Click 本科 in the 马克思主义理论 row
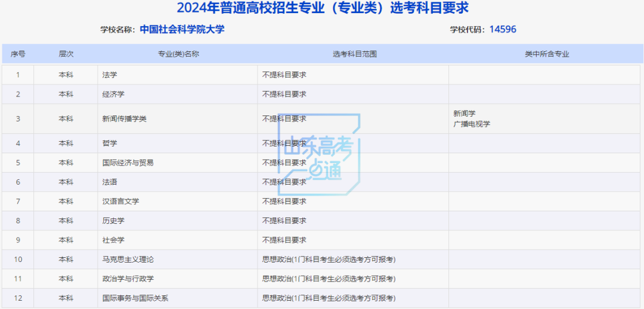The image size is (644, 309). 66,260
